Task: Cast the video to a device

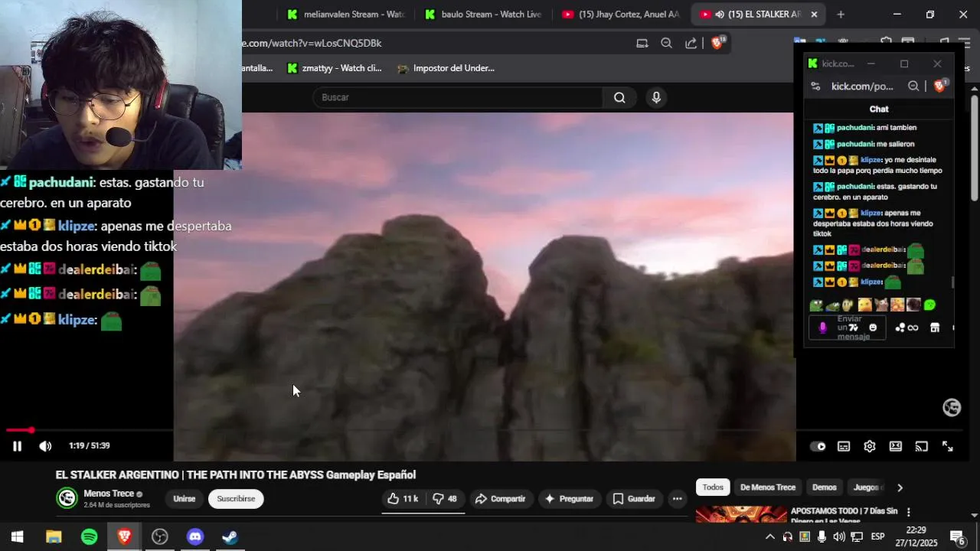Action: pyautogui.click(x=921, y=447)
